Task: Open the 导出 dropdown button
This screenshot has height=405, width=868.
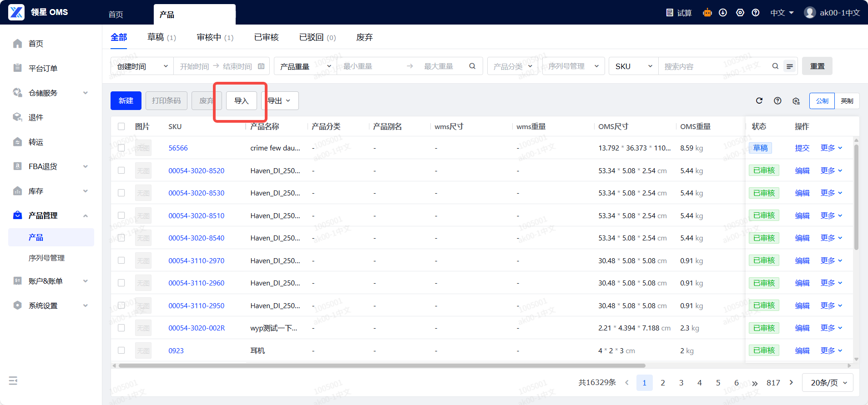Action: coord(280,101)
